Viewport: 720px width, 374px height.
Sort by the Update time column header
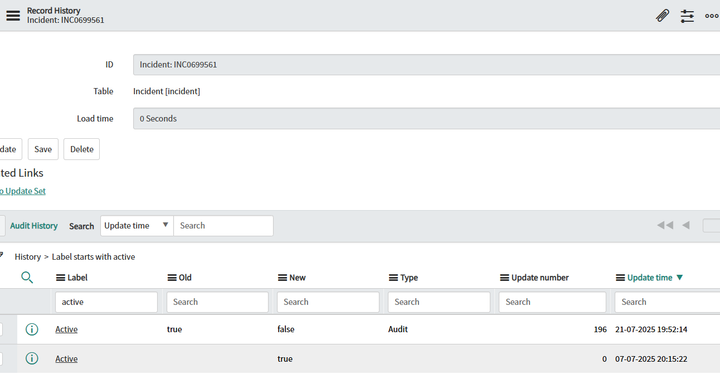(x=650, y=278)
